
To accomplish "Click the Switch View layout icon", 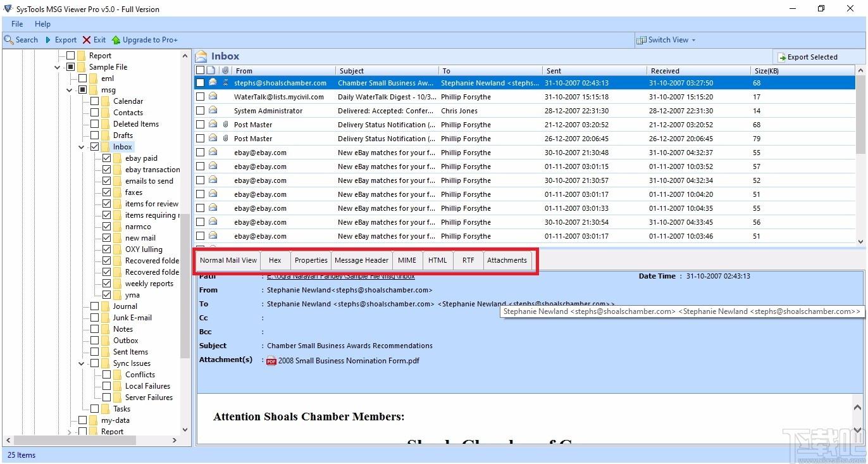I will pyautogui.click(x=642, y=40).
